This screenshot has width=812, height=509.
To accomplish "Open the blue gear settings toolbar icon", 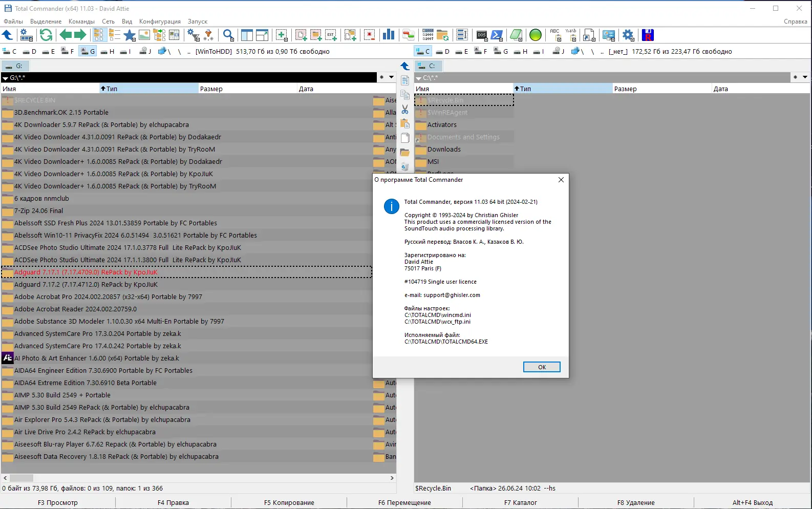I will pos(628,35).
